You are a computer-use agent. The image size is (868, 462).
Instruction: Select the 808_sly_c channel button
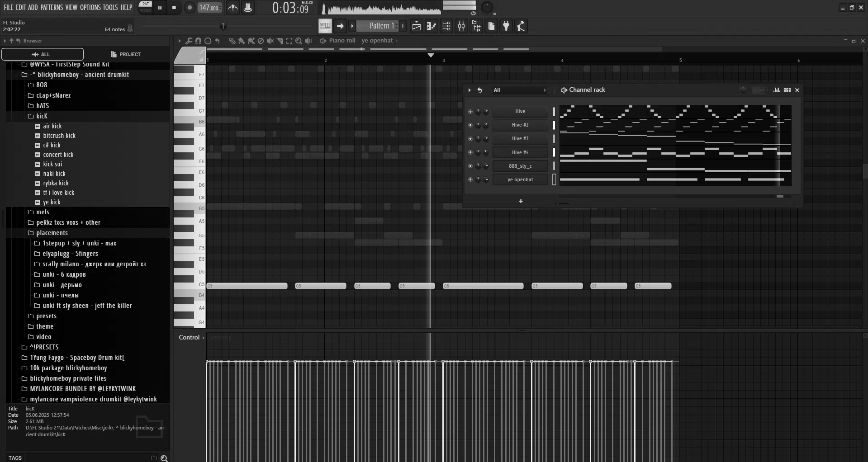520,166
